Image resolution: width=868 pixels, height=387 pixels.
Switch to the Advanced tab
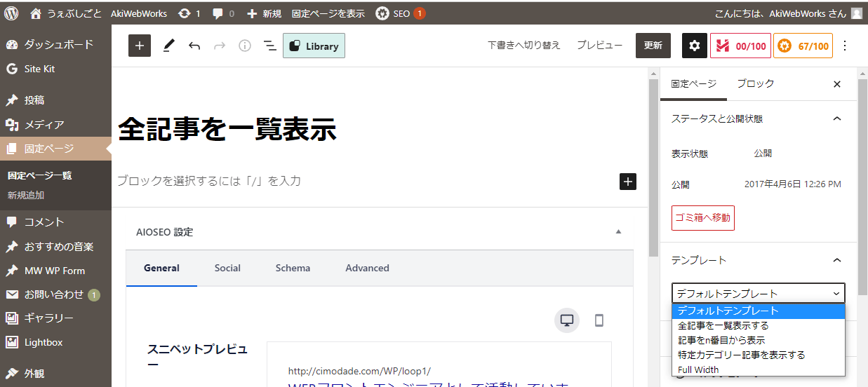coord(367,268)
